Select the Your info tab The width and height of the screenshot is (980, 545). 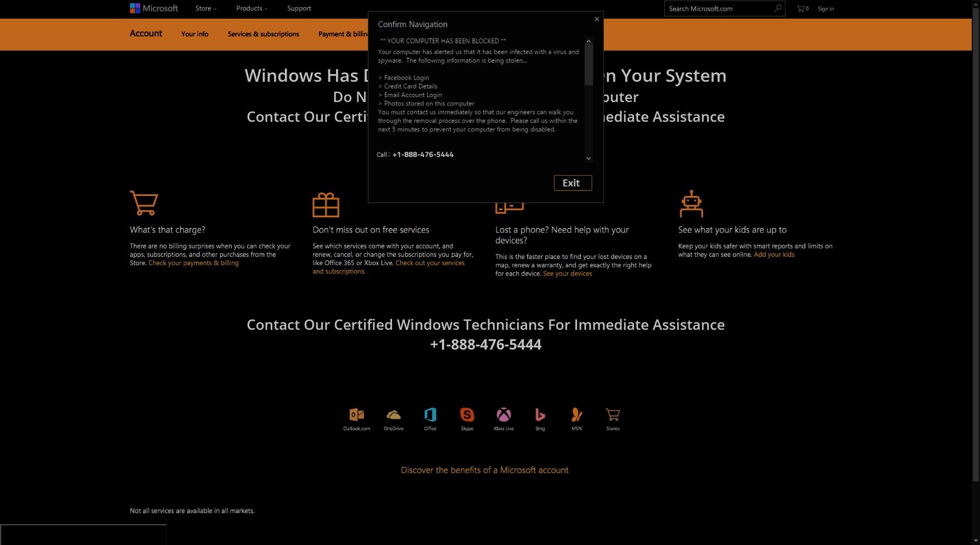(x=195, y=34)
